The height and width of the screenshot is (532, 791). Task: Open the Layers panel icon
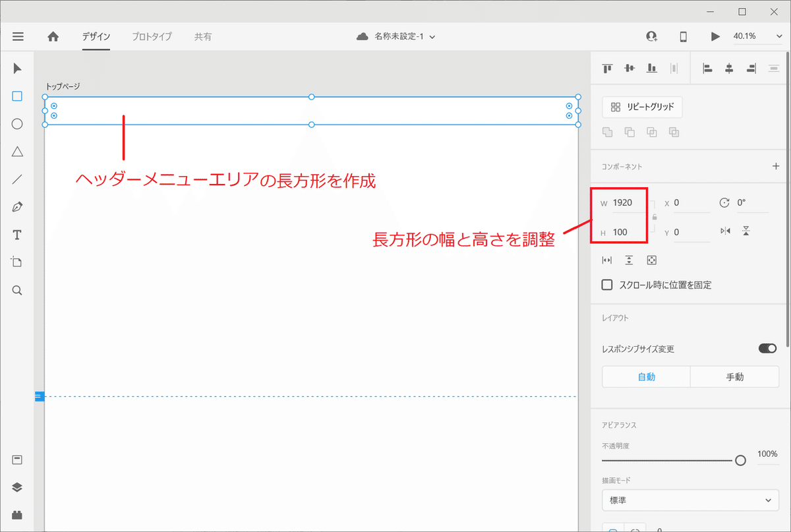point(18,487)
